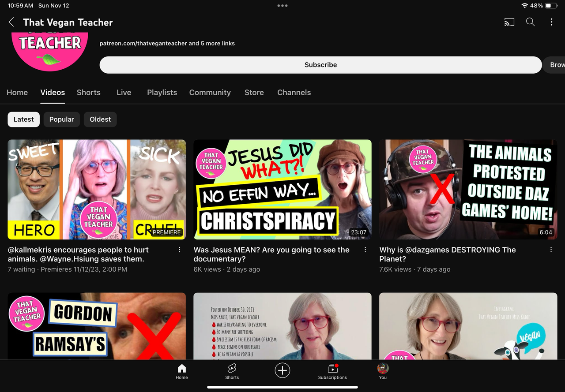Switch to the Playlists tab
The height and width of the screenshot is (392, 565).
point(162,93)
